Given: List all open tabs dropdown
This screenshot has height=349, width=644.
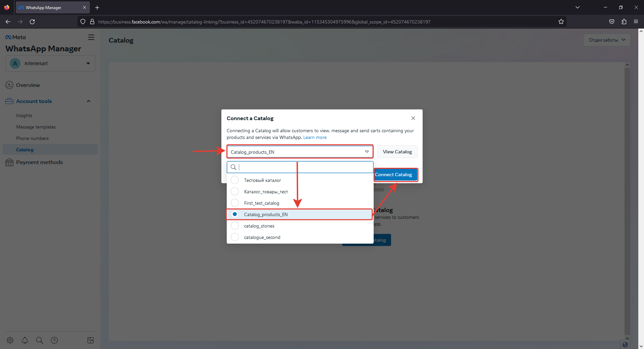Looking at the screenshot, I should coord(578,7).
